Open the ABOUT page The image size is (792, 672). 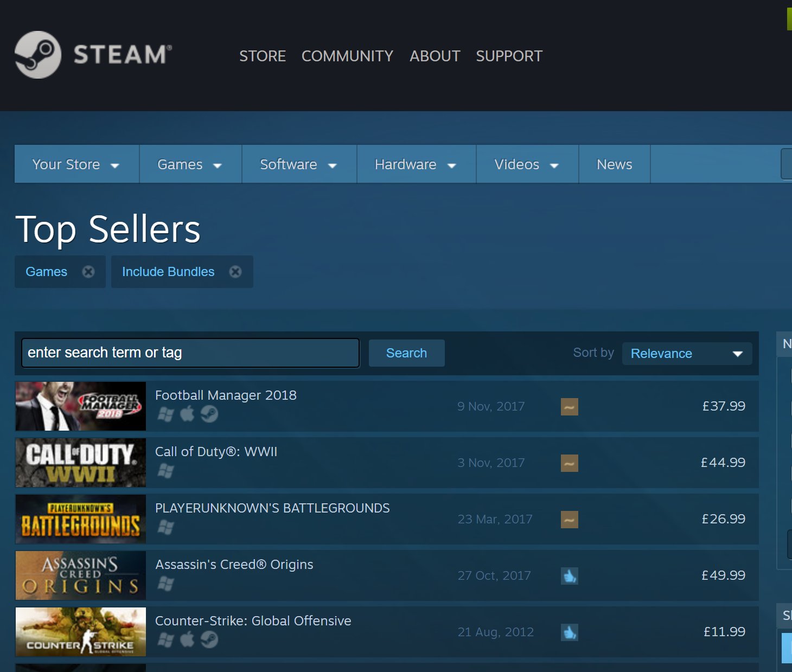click(x=435, y=56)
